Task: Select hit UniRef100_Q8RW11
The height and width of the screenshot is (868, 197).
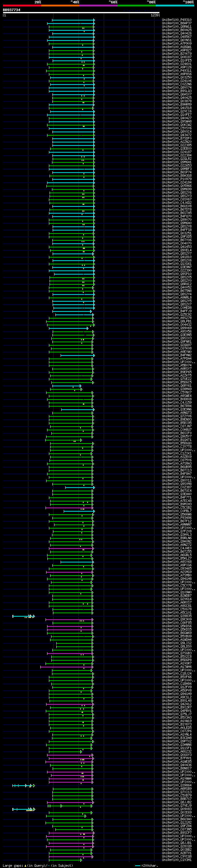Action: (177, 26)
